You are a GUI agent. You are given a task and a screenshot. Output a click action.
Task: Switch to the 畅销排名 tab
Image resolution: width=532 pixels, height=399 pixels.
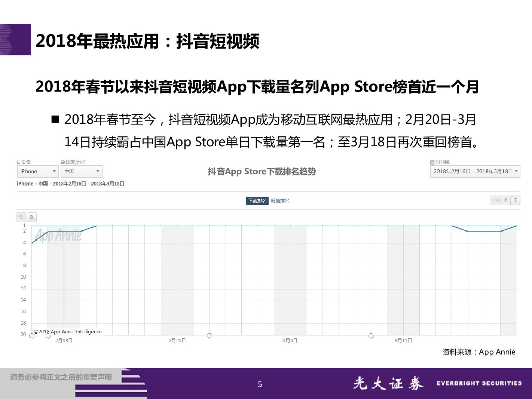click(280, 201)
